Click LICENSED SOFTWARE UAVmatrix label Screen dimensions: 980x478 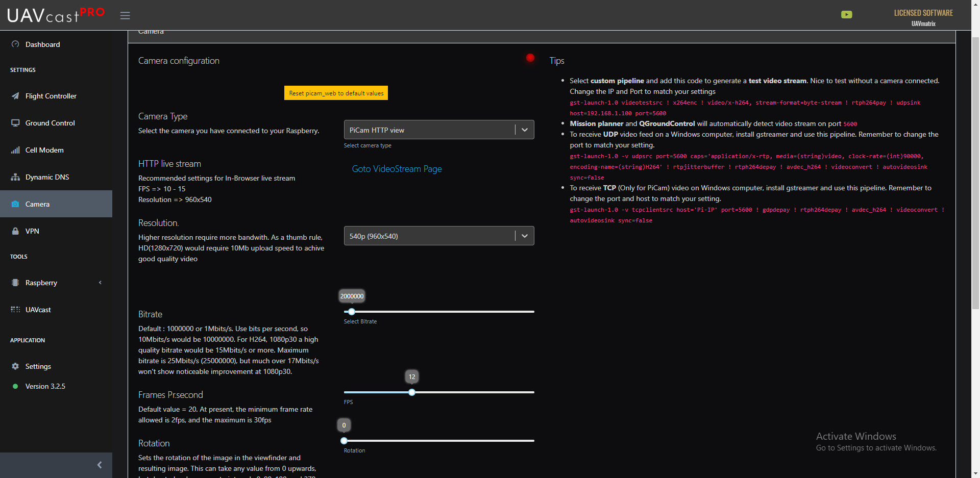(923, 17)
